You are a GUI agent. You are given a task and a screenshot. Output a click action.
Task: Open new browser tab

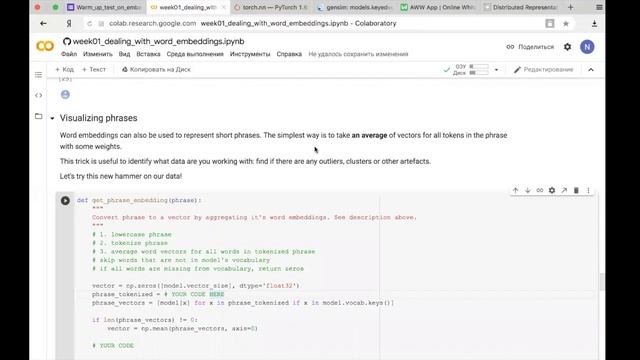(x=570, y=7)
